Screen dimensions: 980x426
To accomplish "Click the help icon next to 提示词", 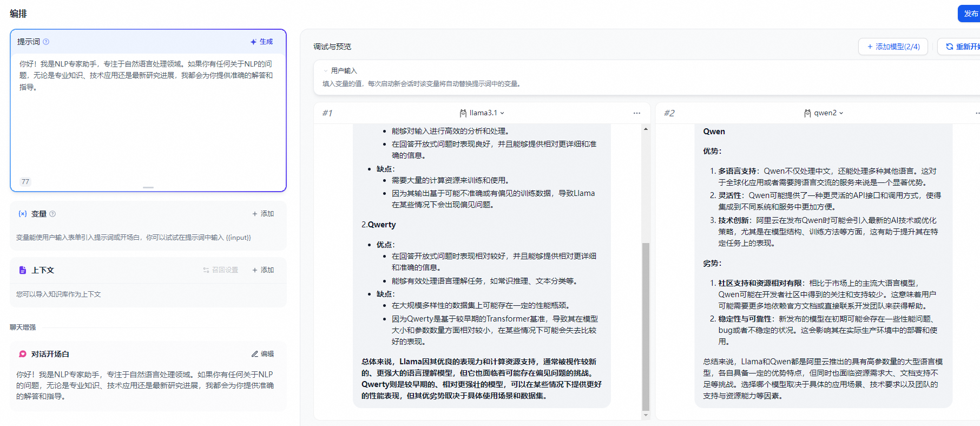I will pyautogui.click(x=46, y=42).
